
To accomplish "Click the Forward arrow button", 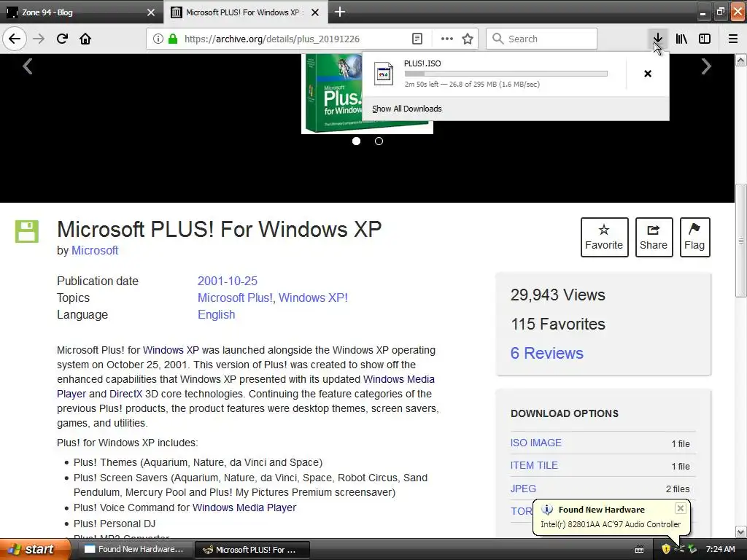I will point(39,39).
